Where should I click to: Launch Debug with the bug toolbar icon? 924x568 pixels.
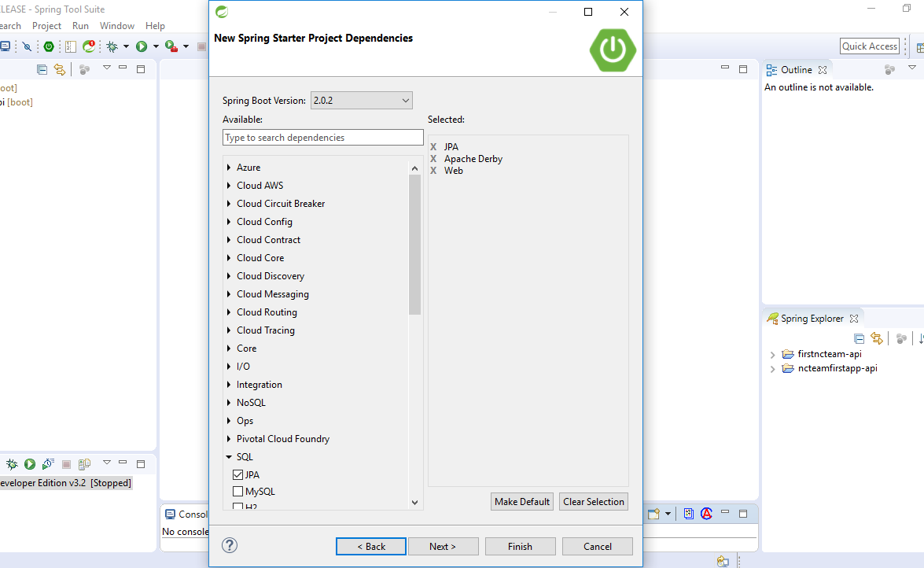click(x=112, y=46)
